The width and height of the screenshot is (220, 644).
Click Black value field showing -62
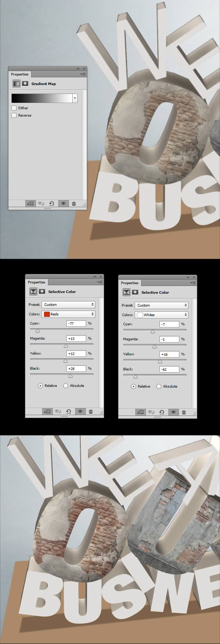(x=169, y=369)
